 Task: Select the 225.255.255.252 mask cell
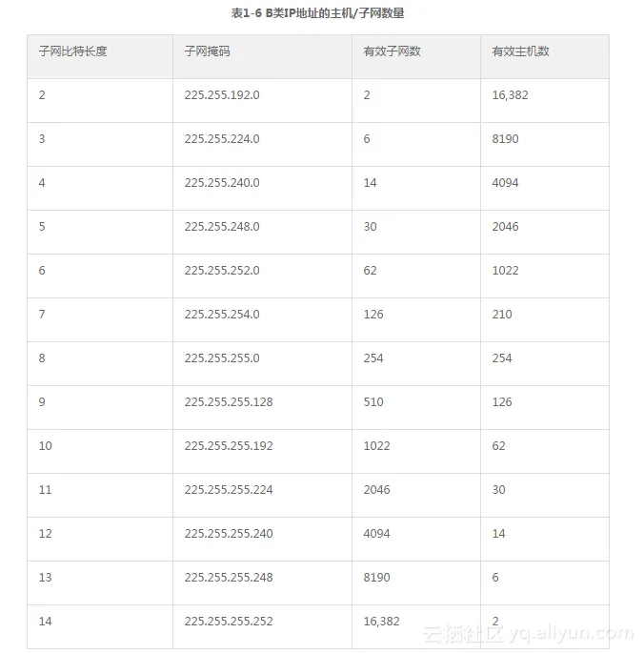tap(229, 622)
